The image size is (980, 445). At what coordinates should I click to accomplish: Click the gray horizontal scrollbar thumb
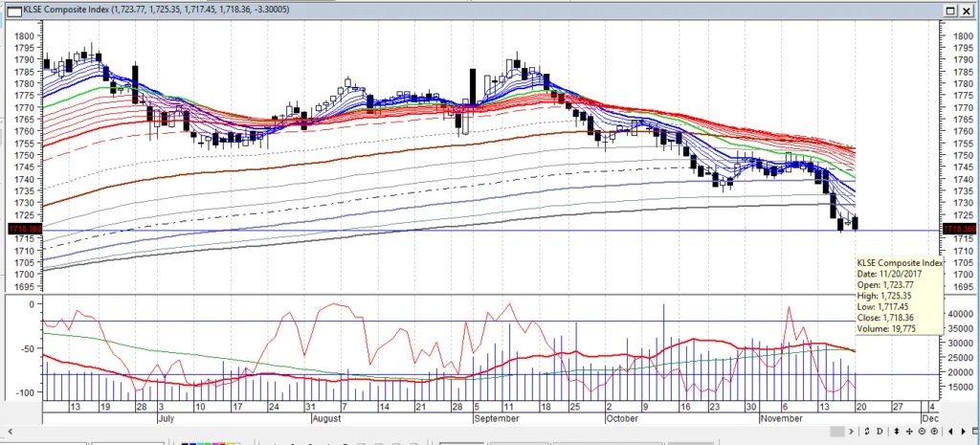click(837, 432)
